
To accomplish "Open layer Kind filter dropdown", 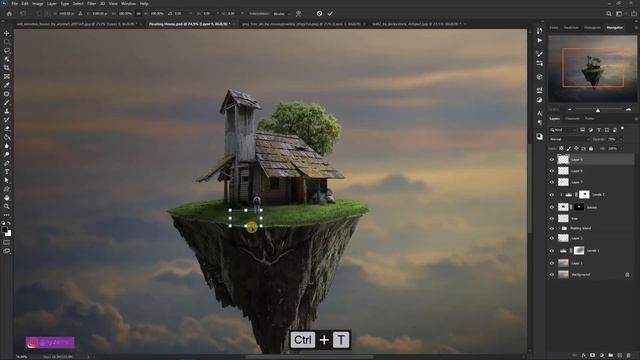I will click(x=562, y=130).
